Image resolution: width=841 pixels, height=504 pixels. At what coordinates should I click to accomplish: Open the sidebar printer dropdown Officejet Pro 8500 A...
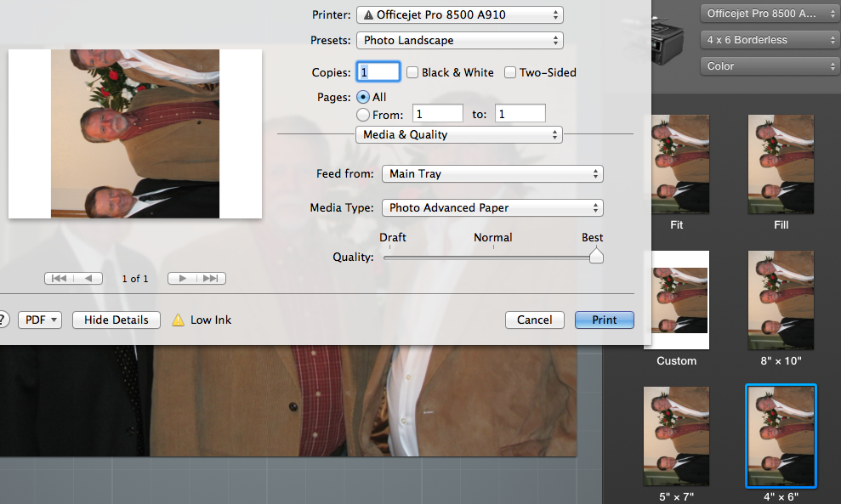coord(770,14)
